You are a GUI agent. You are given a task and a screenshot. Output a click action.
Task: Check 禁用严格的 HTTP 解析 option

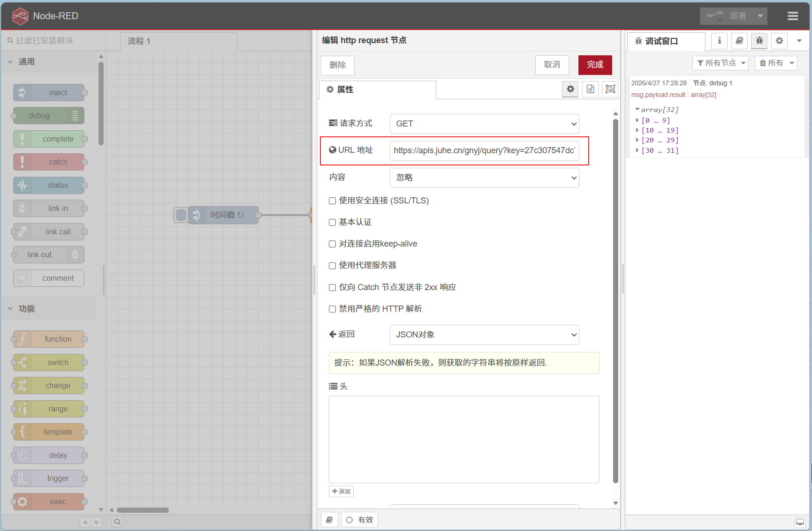point(332,309)
